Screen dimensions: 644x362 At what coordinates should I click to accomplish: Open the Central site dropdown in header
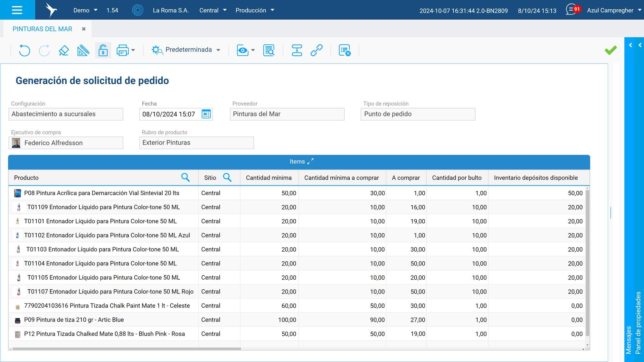pos(213,10)
